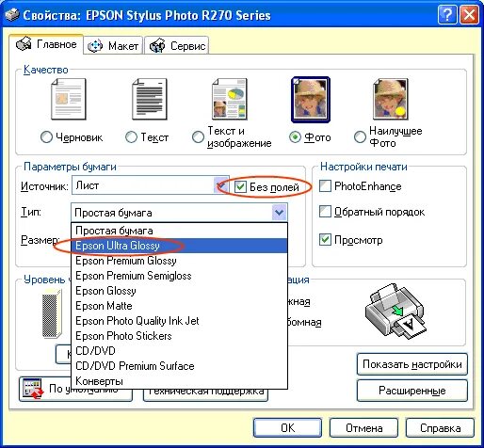This screenshot has width=484, height=448.
Task: Select the Черновик radio button
Action: coord(46,137)
